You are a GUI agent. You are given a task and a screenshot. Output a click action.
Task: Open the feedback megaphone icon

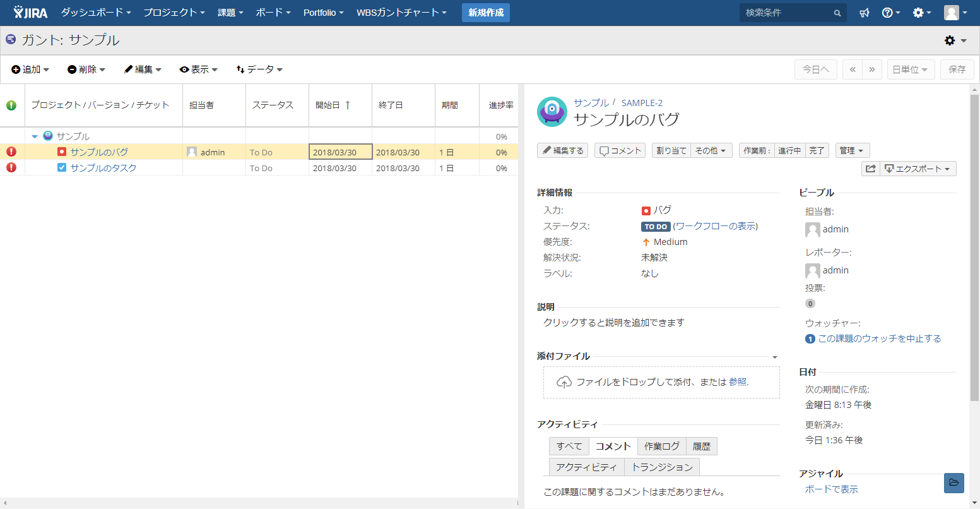[x=865, y=13]
